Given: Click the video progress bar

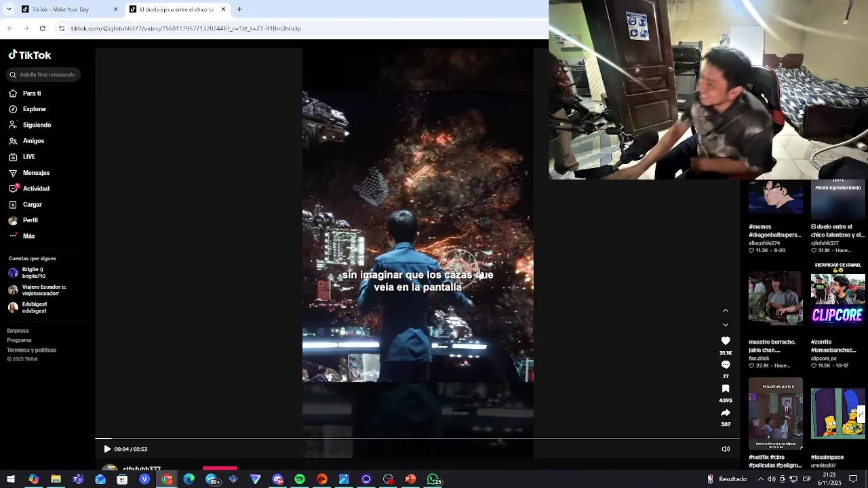Looking at the screenshot, I should click(x=418, y=439).
